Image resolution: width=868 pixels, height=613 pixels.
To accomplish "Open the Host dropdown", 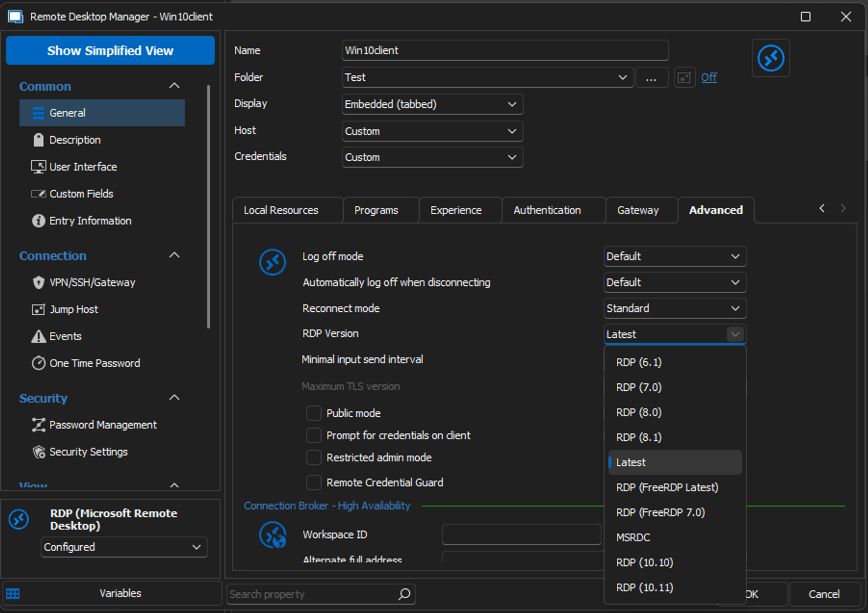I will point(432,131).
